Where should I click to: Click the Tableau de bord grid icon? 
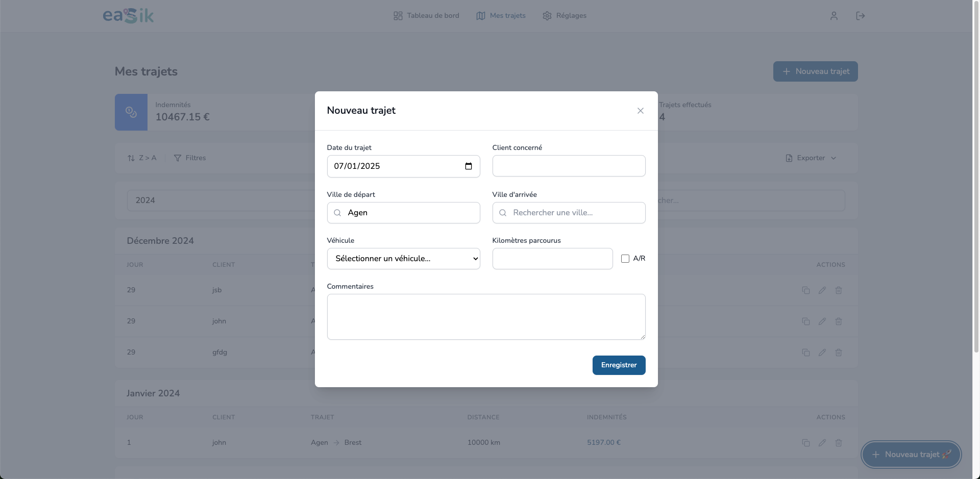tap(398, 16)
